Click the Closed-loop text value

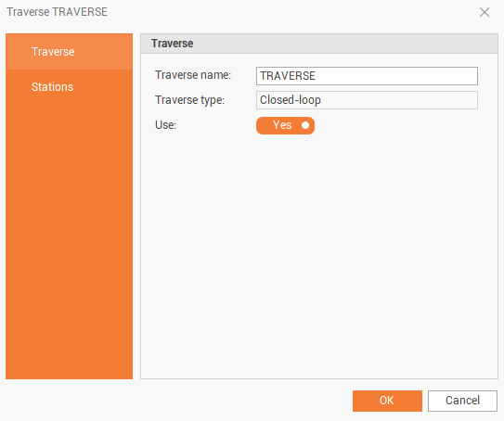(291, 100)
